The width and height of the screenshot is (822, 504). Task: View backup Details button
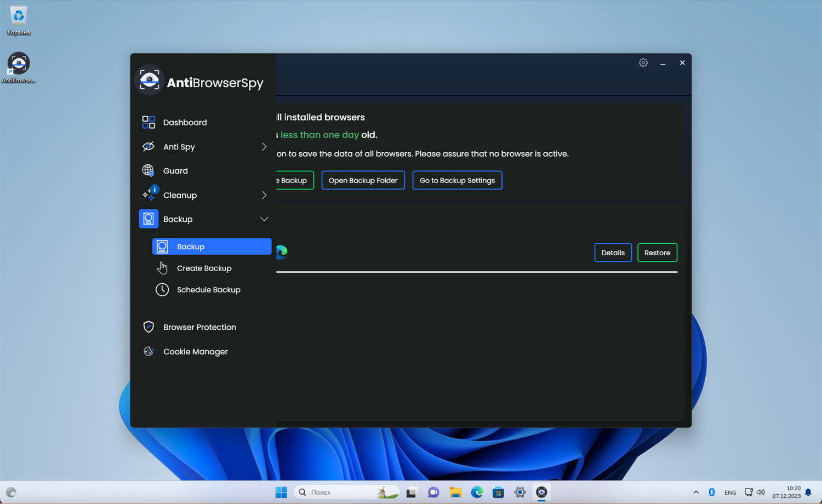point(613,253)
